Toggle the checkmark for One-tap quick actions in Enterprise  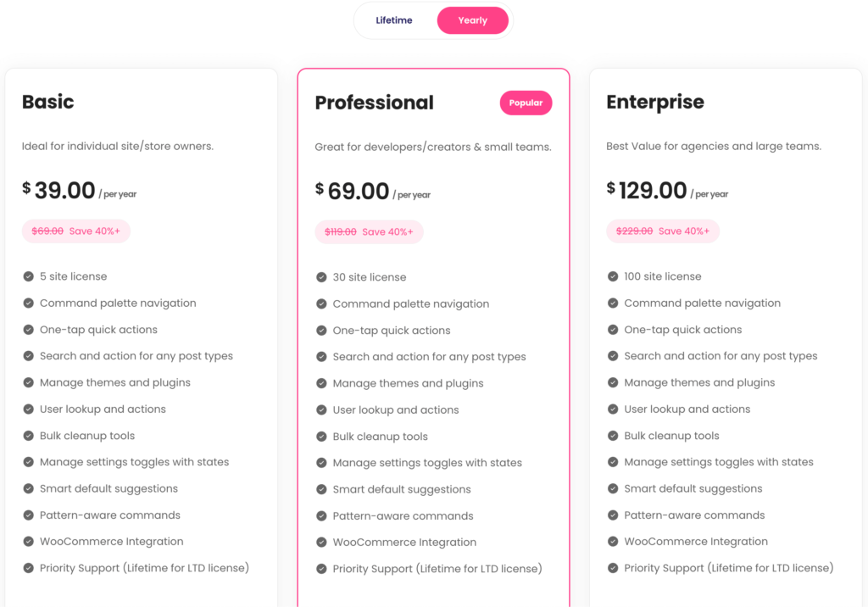click(x=613, y=330)
